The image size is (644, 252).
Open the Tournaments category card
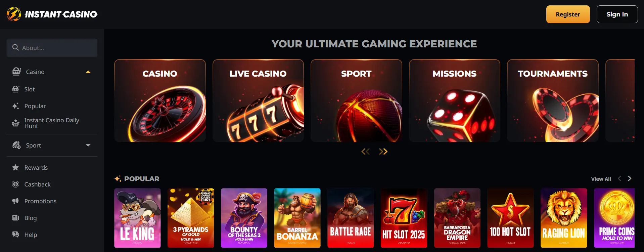click(553, 101)
